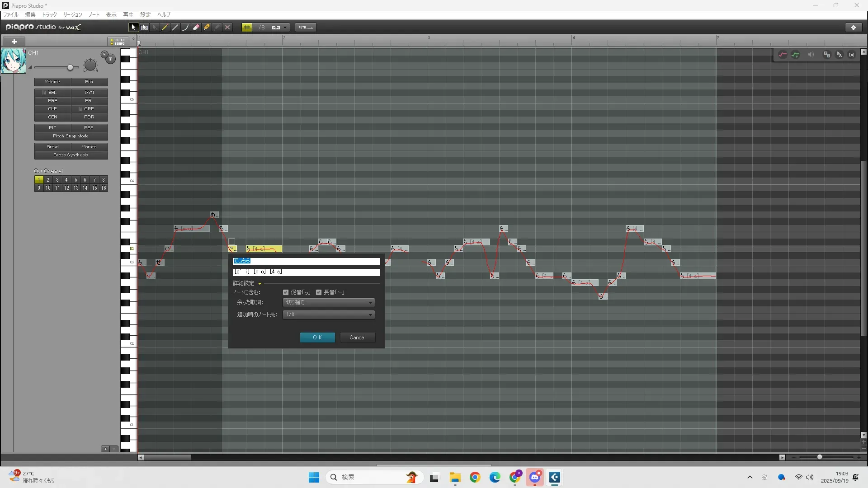Click the OK button in lyric dialog
Screen dimensions: 868x488
click(x=317, y=338)
